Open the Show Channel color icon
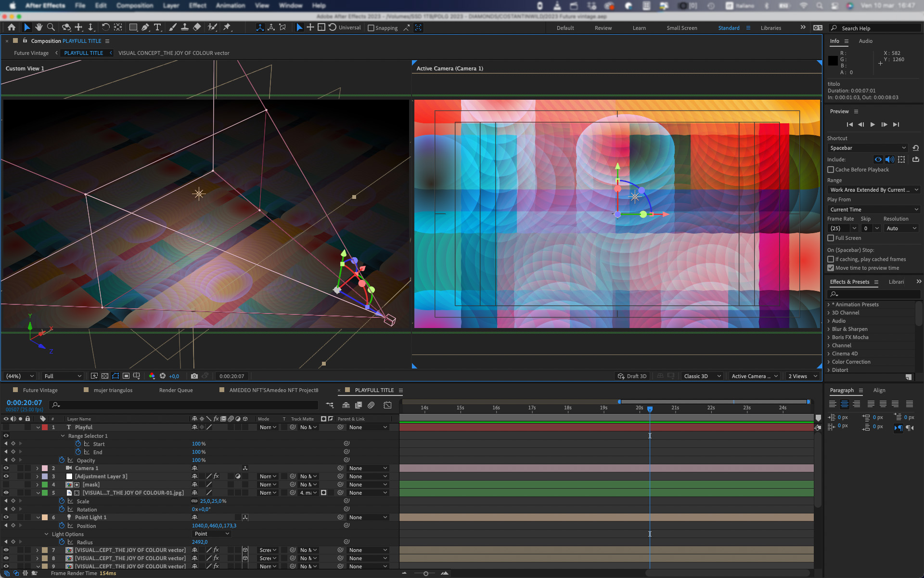924x578 pixels. click(152, 376)
